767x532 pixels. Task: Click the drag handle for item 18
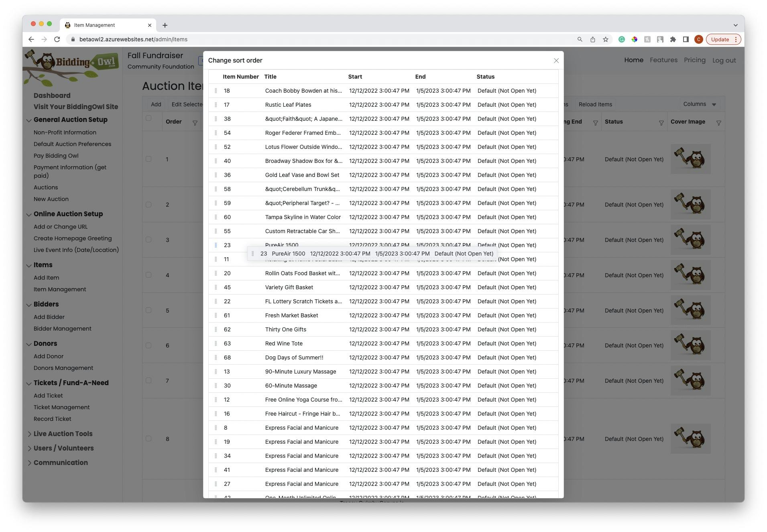pos(216,91)
